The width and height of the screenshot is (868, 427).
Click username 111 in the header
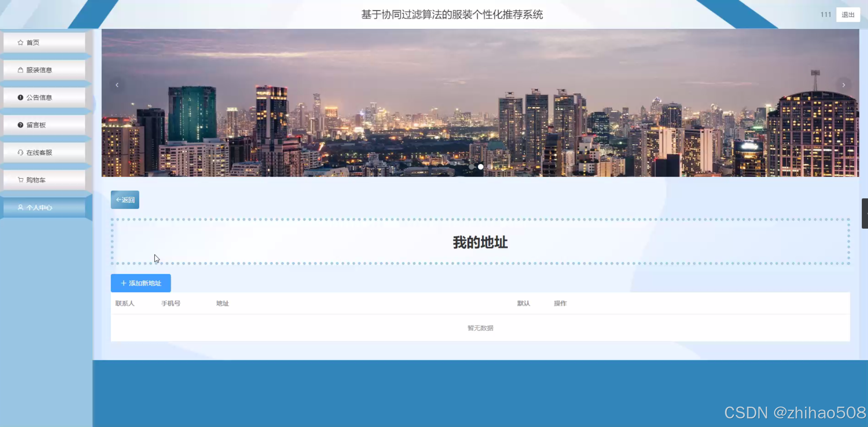[x=825, y=15]
